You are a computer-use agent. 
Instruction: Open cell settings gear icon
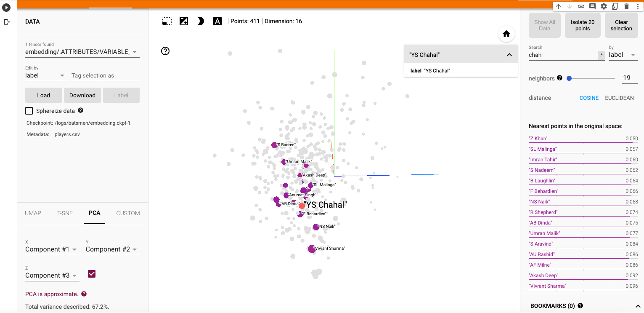click(x=604, y=6)
